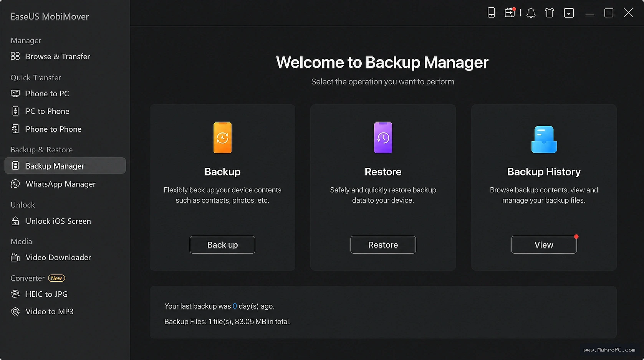Click the Browse & Transfer grid icon

pos(15,56)
